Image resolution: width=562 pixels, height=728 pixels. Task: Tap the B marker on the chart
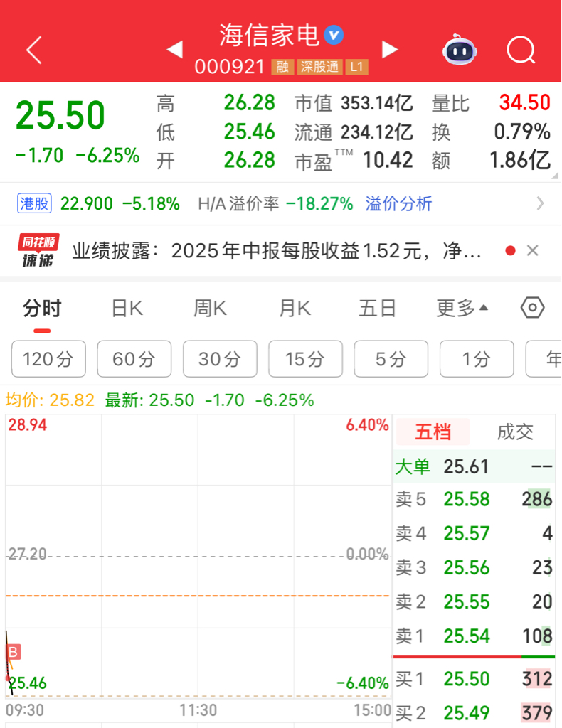coord(13,652)
